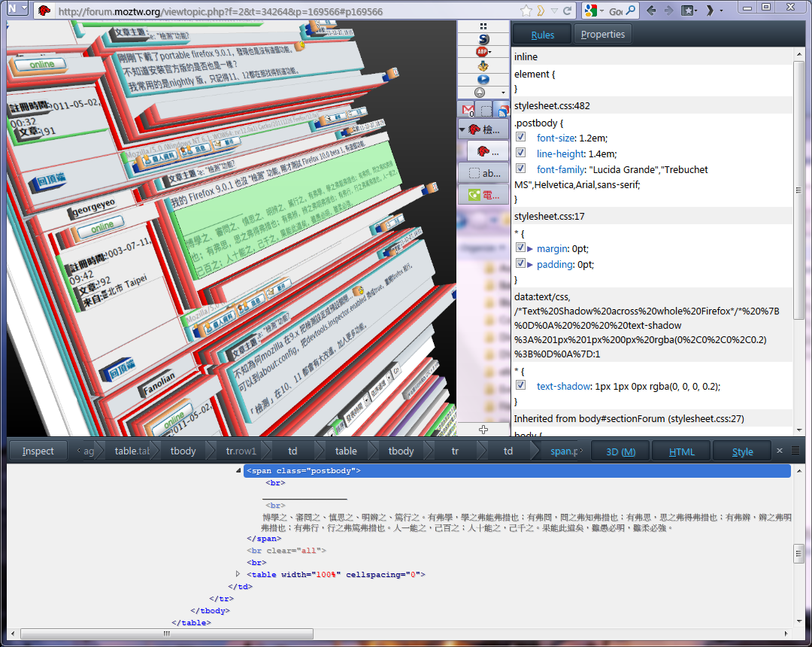Toggle the 3D (M) view button

(x=620, y=451)
